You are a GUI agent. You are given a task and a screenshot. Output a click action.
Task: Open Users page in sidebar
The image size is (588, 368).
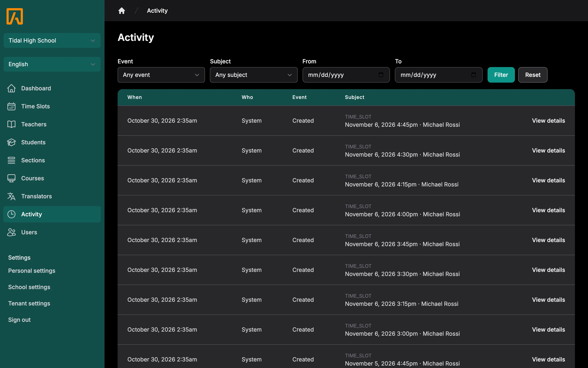pyautogui.click(x=52, y=232)
